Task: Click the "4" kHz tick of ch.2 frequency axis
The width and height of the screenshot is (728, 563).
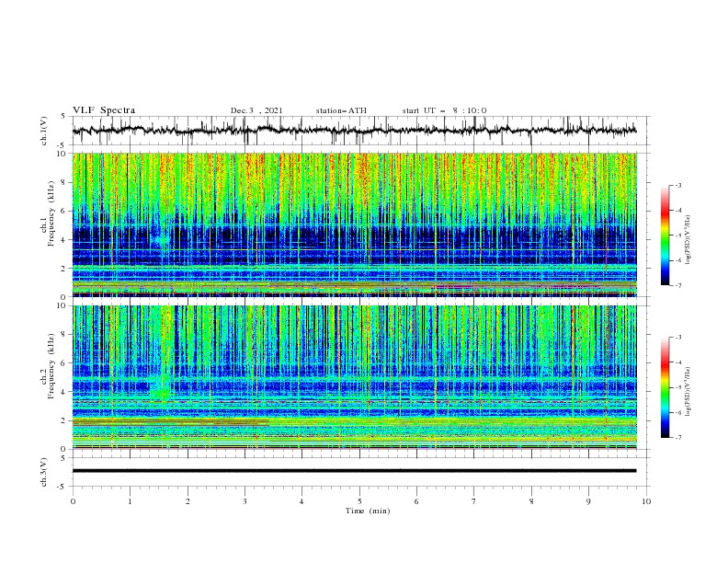Action: coord(64,392)
